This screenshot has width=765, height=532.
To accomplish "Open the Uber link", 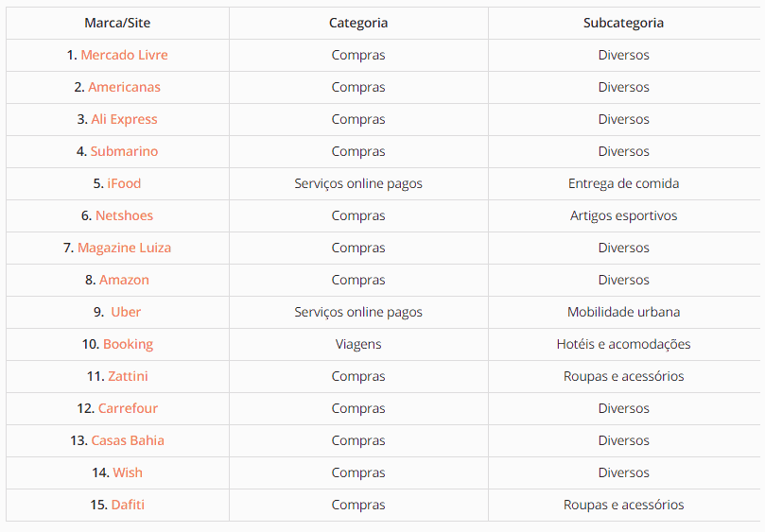I will coord(126,312).
